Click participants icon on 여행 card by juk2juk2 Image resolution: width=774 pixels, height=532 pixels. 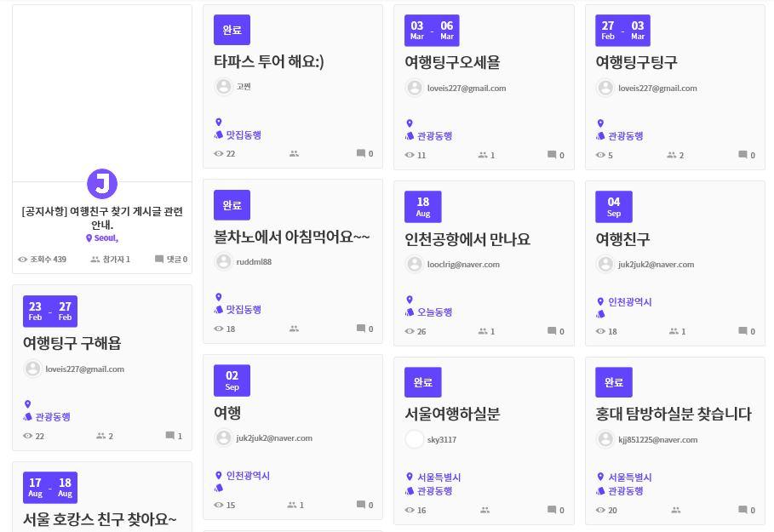292,505
